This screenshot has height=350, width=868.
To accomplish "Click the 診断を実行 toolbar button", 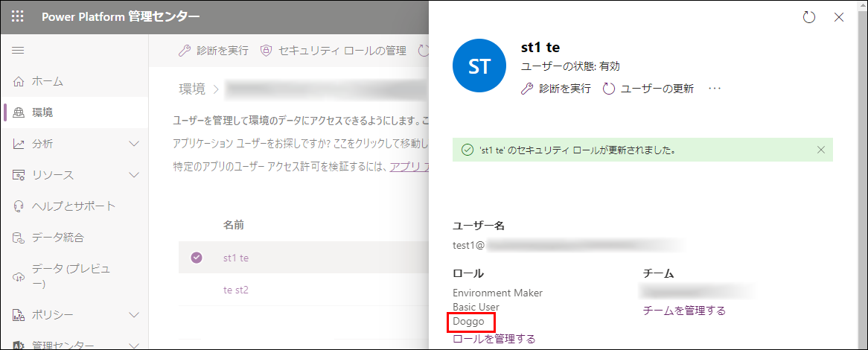I will tap(213, 51).
